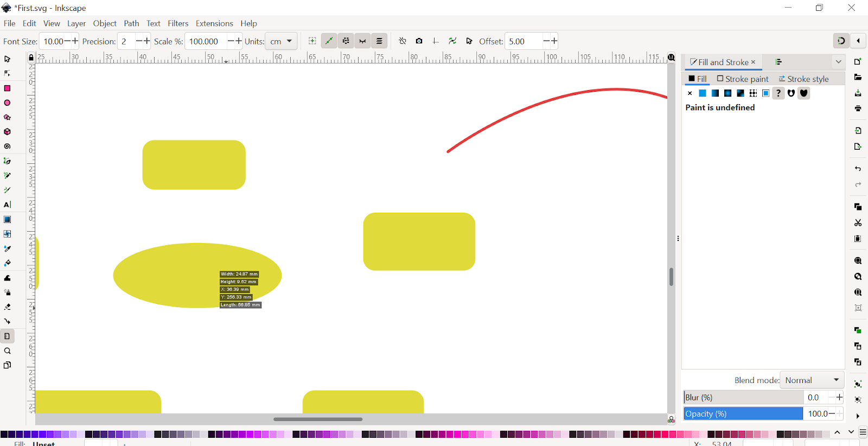This screenshot has width=868, height=446.
Task: Activate the Connector tool
Action: pos(8,322)
